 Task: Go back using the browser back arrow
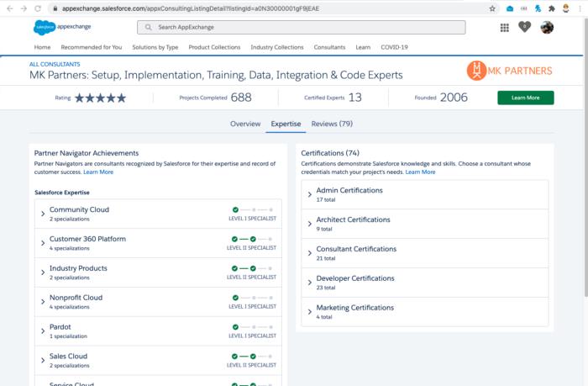[8, 8]
